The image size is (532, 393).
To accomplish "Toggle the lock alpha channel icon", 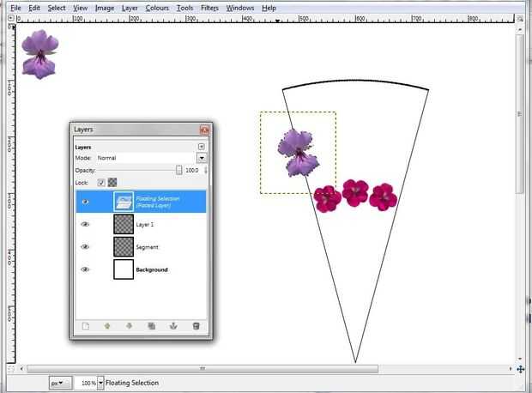I will 112,183.
